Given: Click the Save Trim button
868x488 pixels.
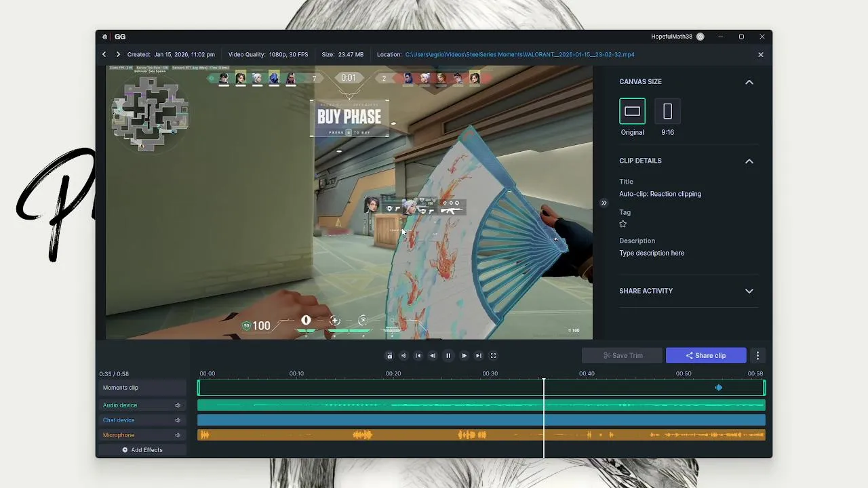Looking at the screenshot, I should point(622,355).
